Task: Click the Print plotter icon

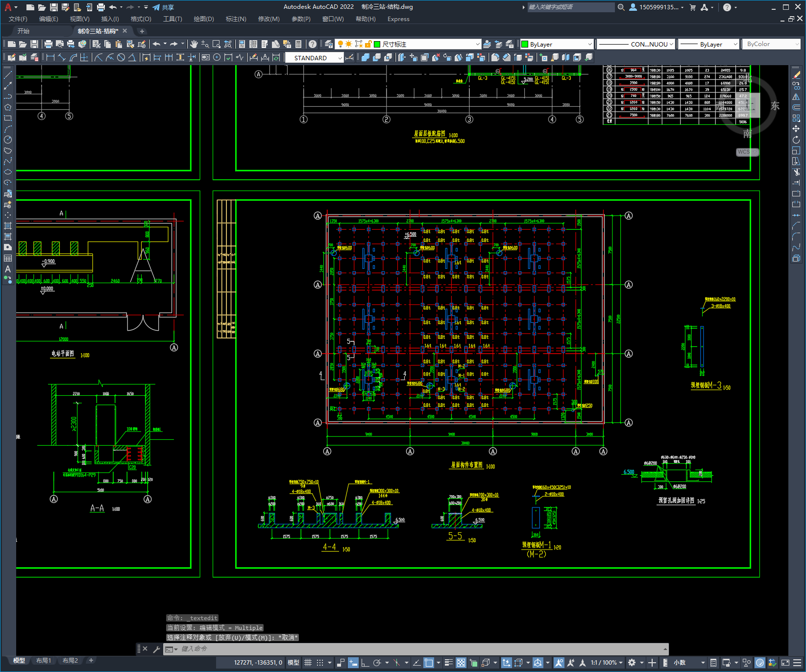Action: [49, 44]
